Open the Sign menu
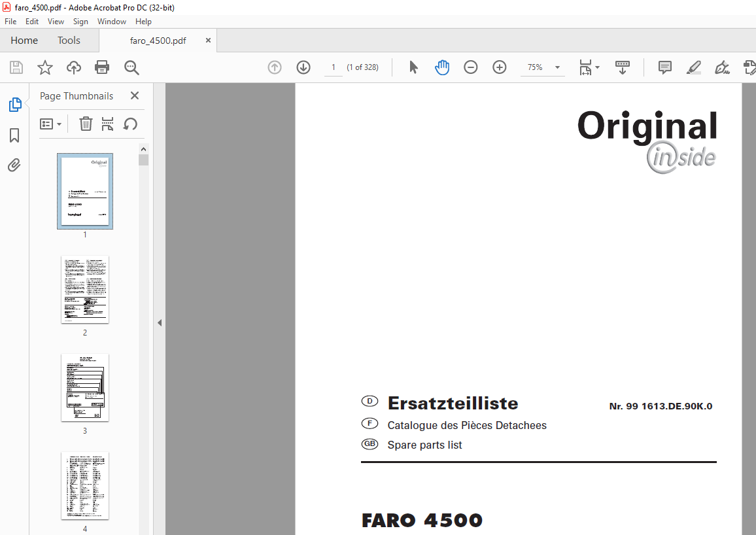Image resolution: width=756 pixels, height=535 pixels. click(80, 21)
